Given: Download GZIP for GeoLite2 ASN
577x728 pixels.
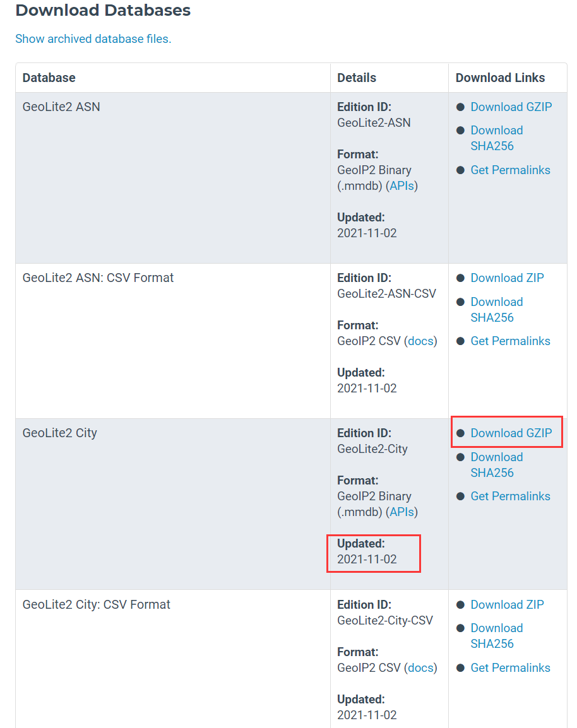Looking at the screenshot, I should pyautogui.click(x=511, y=107).
